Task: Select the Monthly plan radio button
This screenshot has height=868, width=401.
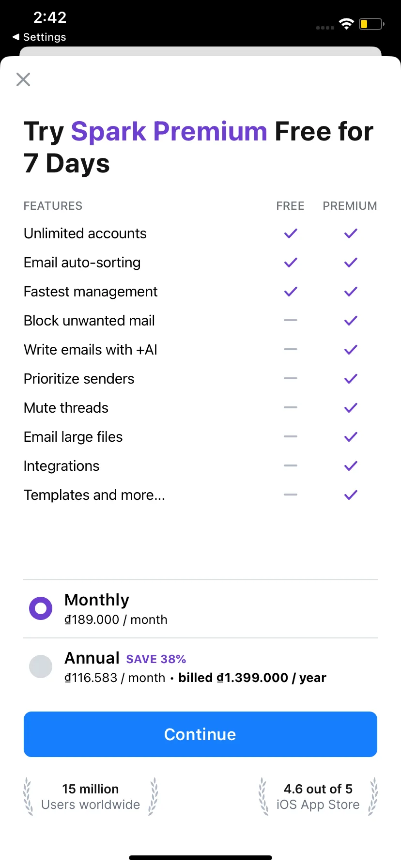Action: pyautogui.click(x=41, y=608)
